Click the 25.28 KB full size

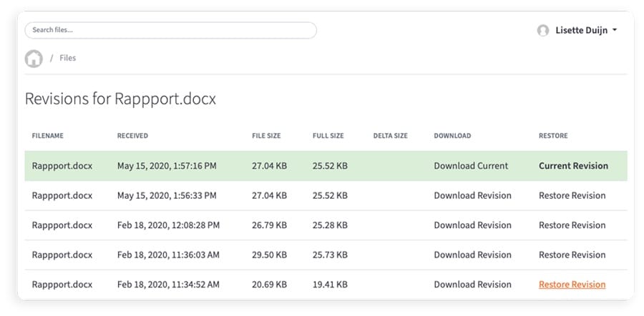(330, 225)
